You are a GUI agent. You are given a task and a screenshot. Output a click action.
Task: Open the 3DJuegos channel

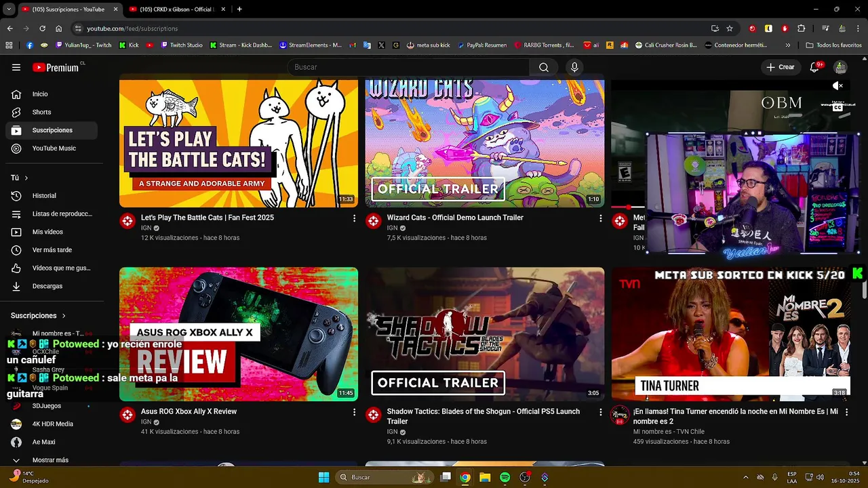point(52,406)
